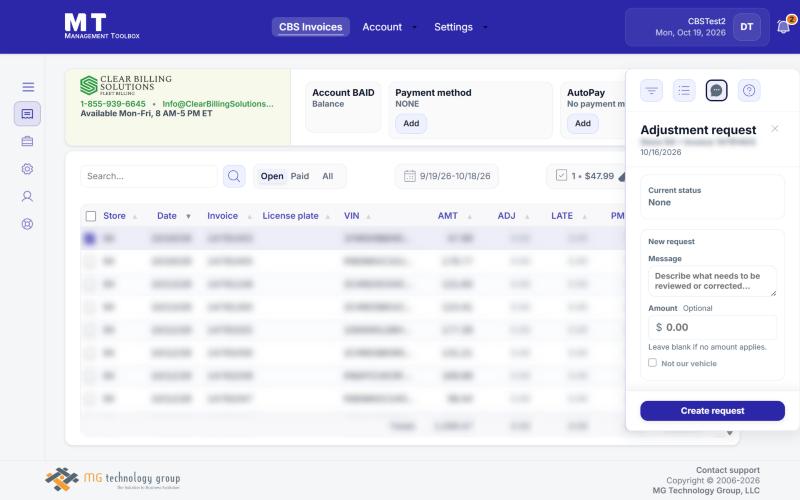This screenshot has height=500, width=800.
Task: Click the Amount $ 0.00 field
Action: point(712,327)
